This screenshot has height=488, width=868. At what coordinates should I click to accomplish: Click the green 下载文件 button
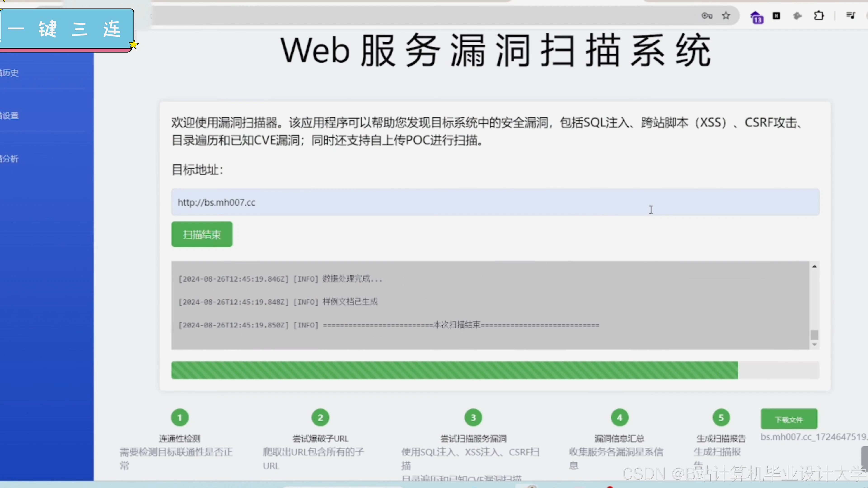tap(789, 419)
